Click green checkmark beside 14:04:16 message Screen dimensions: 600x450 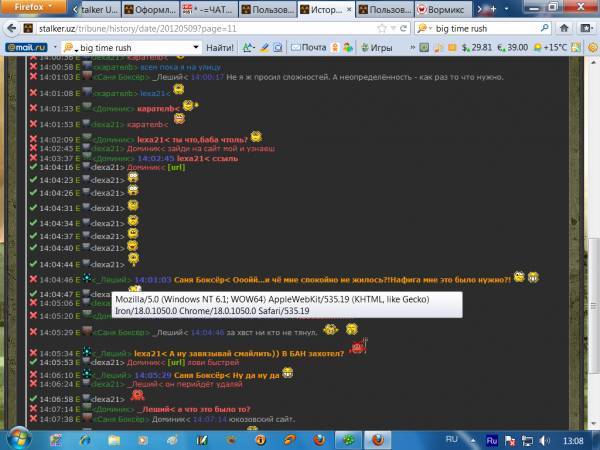33,167
